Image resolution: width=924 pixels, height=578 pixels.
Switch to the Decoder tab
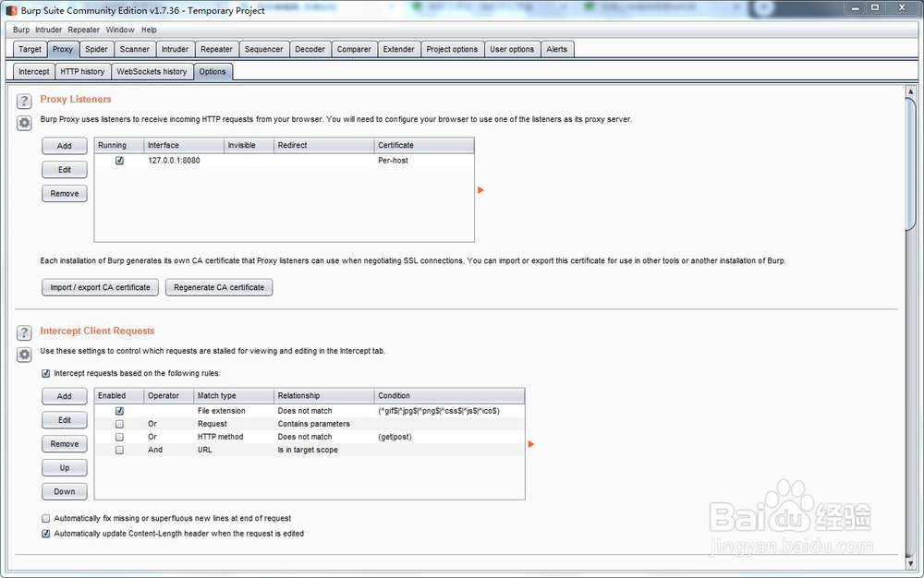pos(310,50)
